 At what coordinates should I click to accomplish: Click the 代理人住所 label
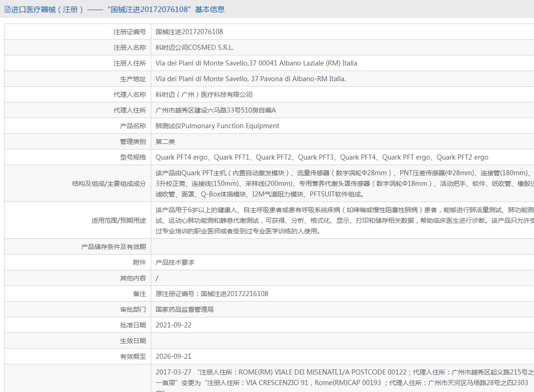click(x=130, y=110)
